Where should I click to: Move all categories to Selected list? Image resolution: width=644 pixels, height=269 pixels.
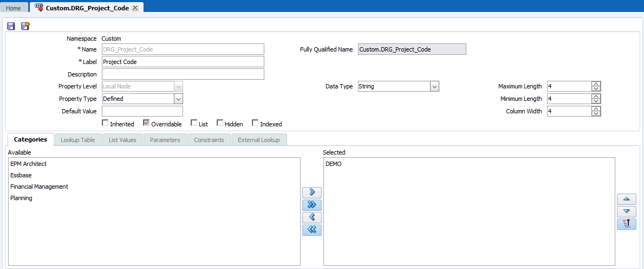312,205
